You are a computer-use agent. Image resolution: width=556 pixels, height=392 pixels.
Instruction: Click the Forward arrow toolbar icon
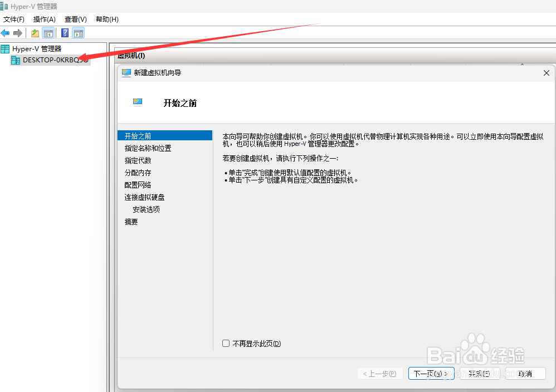click(18, 33)
